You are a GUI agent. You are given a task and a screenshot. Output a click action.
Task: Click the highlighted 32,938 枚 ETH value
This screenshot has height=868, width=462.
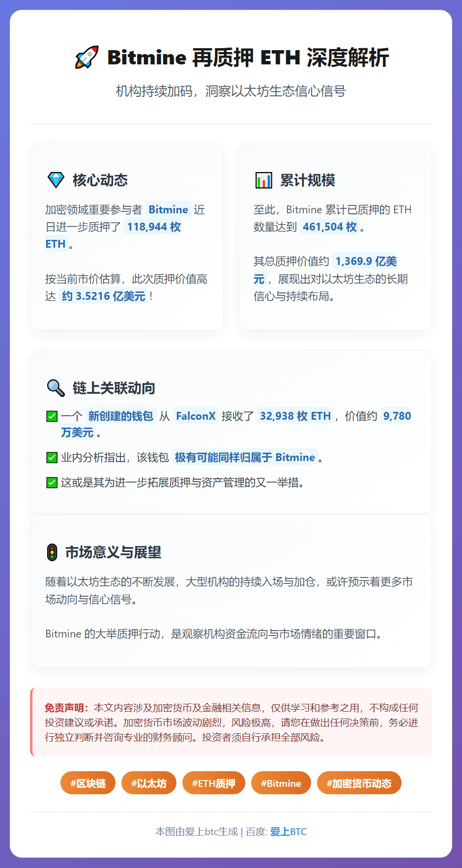tap(295, 416)
